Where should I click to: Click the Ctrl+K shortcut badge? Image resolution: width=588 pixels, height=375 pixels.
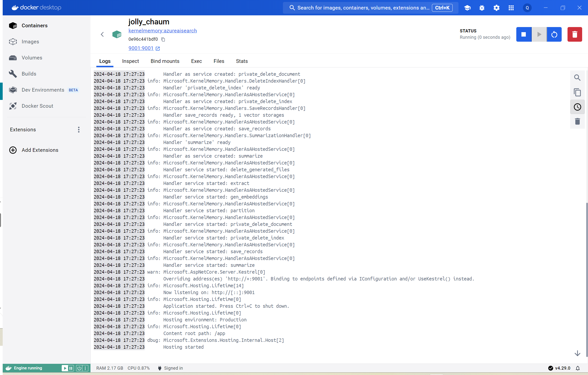[442, 8]
